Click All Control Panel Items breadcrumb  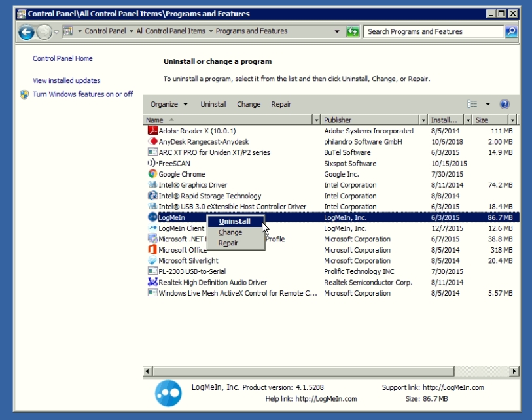[x=171, y=31]
